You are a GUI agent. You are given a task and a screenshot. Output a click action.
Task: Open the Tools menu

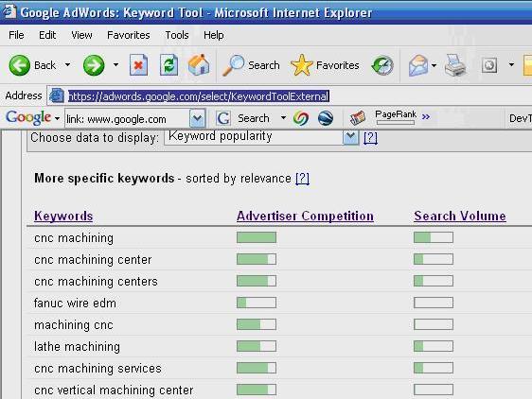(x=177, y=35)
